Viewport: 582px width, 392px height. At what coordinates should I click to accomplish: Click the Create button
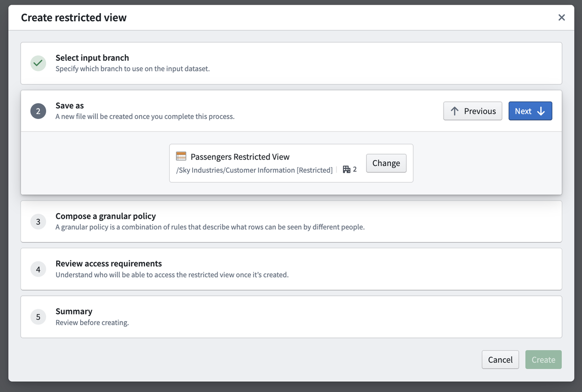tap(543, 360)
